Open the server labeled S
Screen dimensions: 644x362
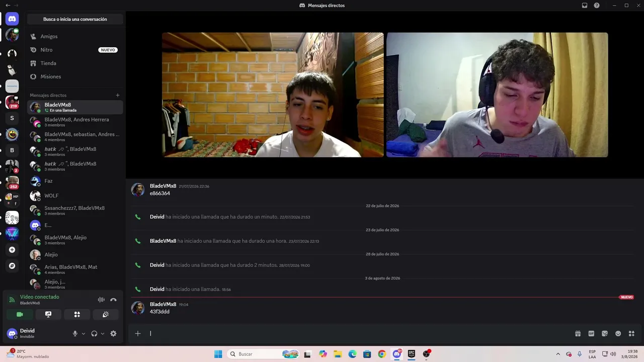(x=12, y=118)
